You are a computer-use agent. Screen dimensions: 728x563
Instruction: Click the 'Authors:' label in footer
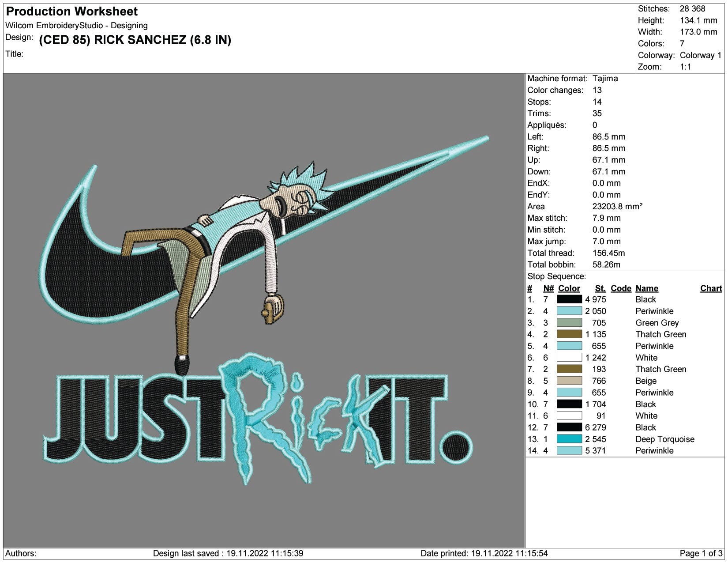click(21, 553)
